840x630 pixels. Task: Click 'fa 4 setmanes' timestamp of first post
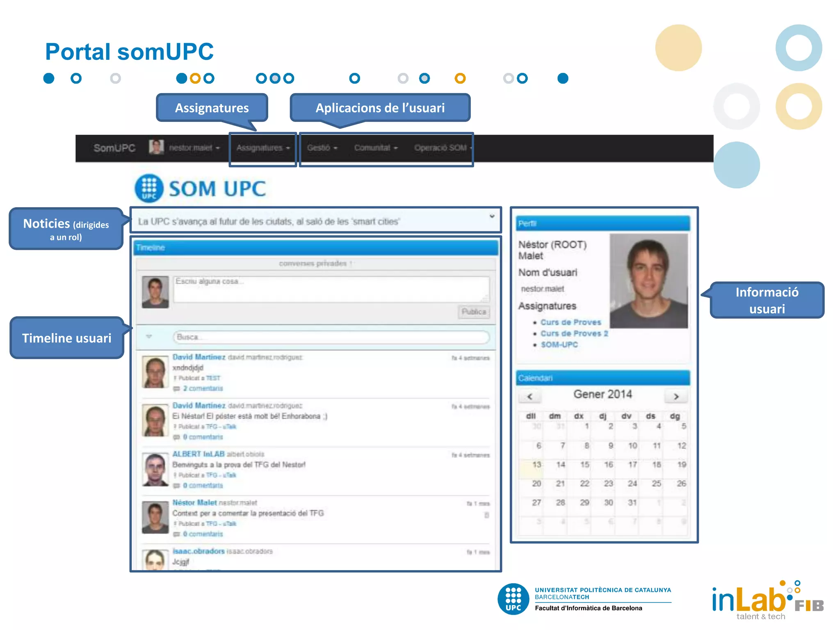[x=470, y=358]
